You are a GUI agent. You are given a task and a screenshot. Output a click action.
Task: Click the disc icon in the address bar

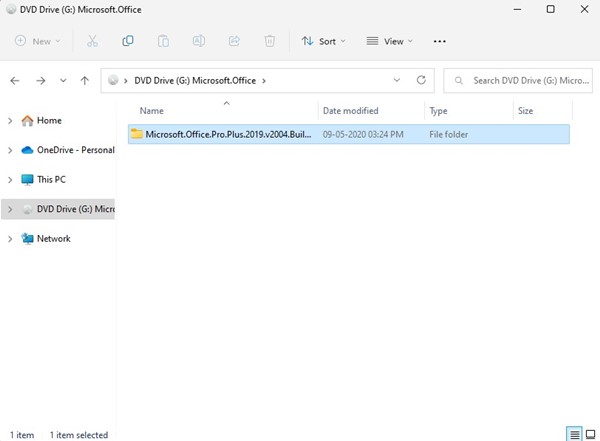point(113,80)
